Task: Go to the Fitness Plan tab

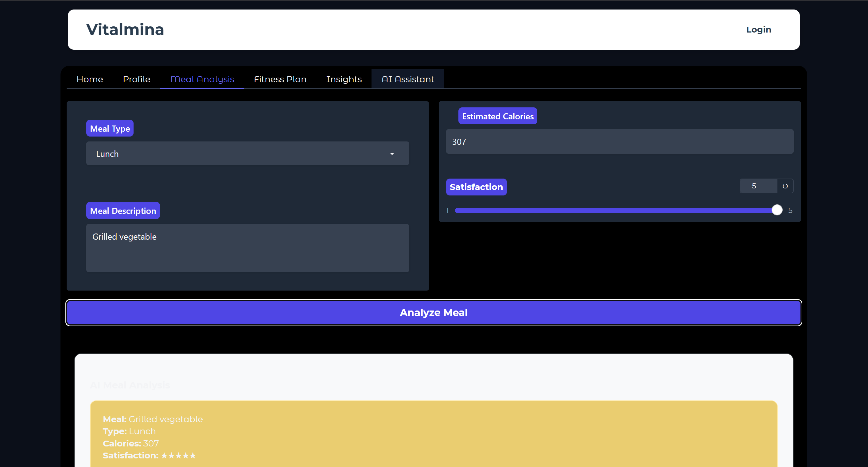Action: point(280,79)
